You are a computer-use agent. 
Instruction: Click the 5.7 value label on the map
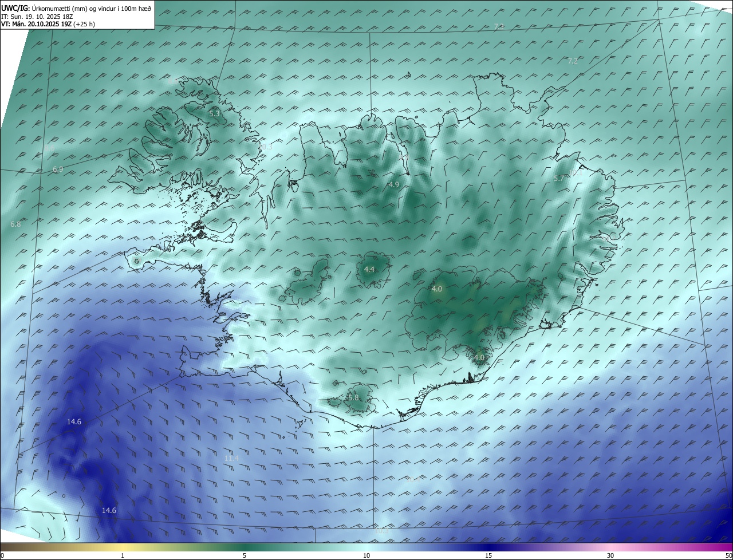[x=559, y=179]
